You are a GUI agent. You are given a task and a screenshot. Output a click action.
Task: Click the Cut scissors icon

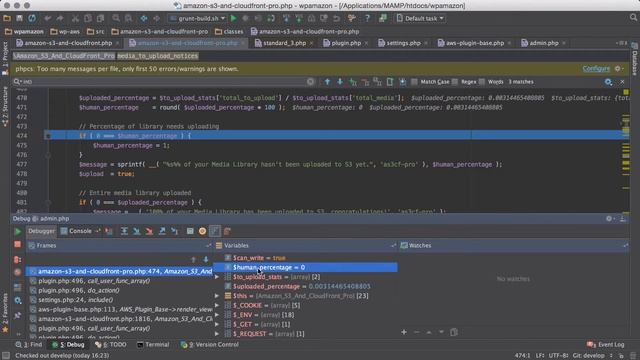(x=75, y=18)
